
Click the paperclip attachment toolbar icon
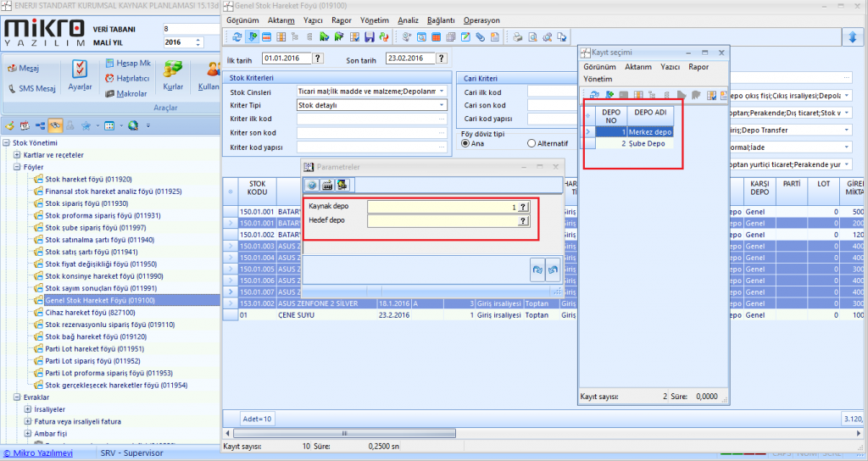480,36
